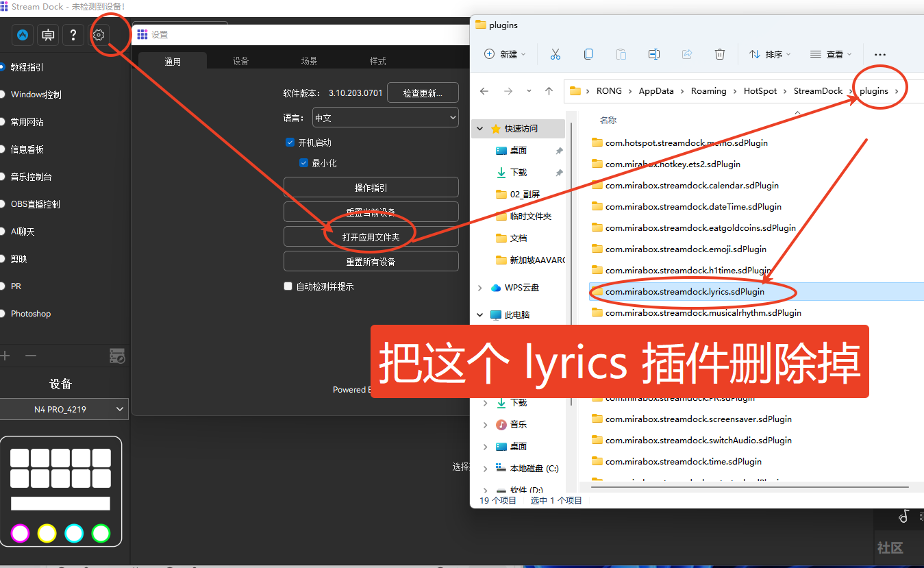Viewport: 924px width, 568px height.
Task: Select the Windows控制 scene radio button
Action: pos(1,95)
